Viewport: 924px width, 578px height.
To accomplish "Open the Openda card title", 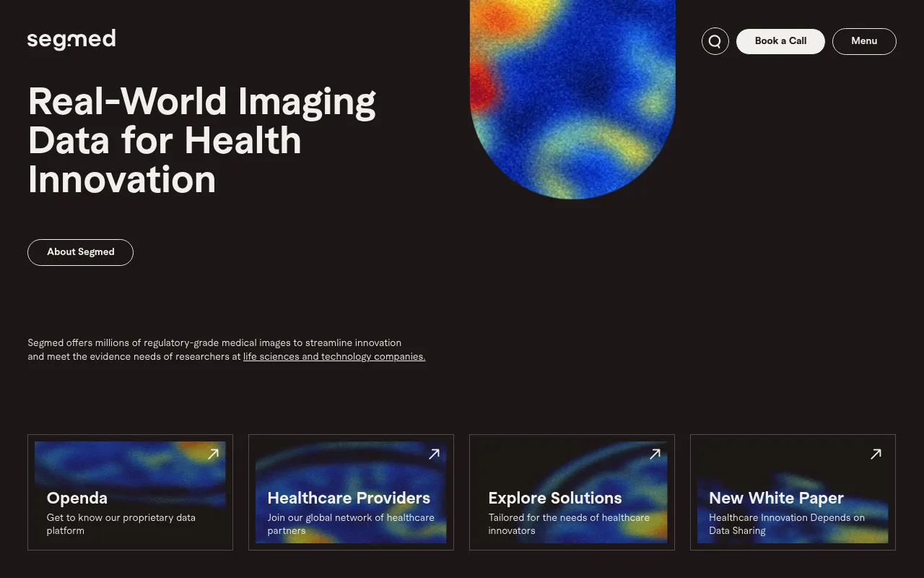I will point(77,498).
